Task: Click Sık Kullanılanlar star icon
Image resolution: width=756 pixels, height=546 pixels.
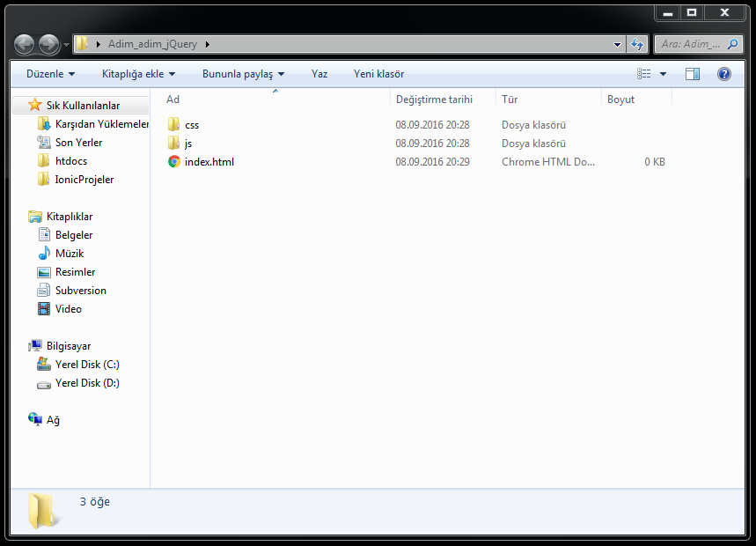Action: pyautogui.click(x=34, y=105)
